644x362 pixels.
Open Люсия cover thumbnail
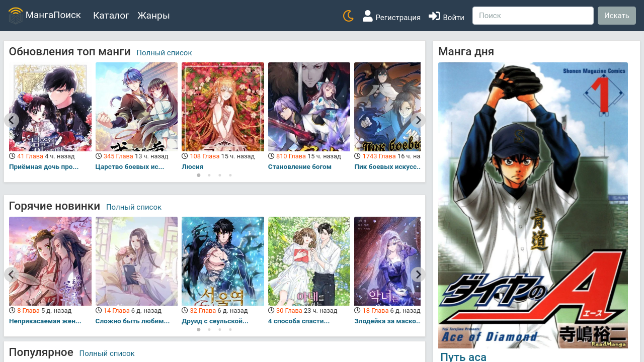point(223,107)
